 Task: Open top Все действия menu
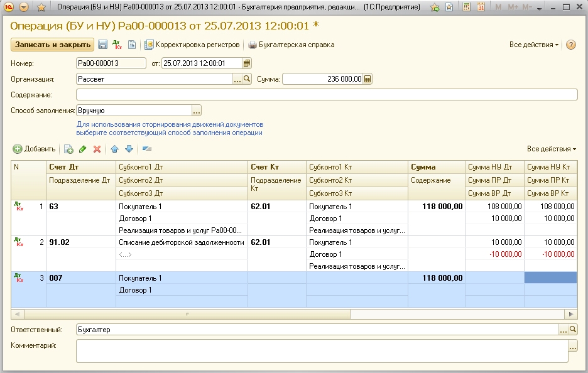pos(533,45)
